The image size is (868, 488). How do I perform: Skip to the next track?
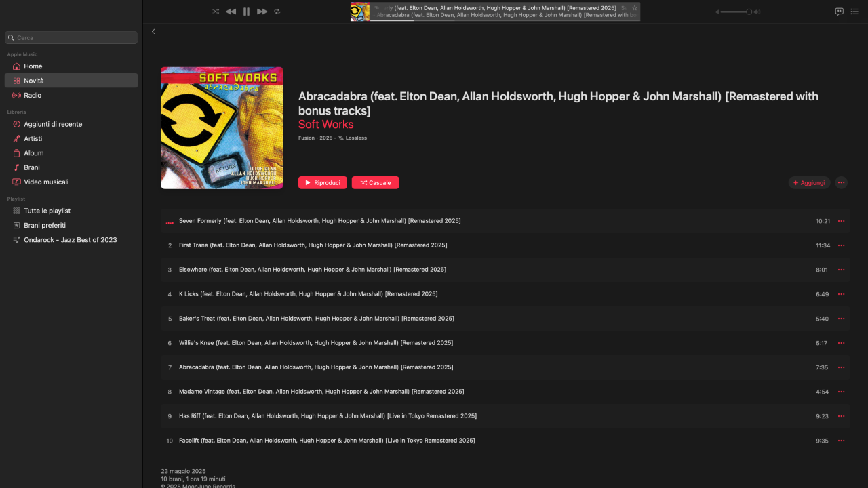262,12
